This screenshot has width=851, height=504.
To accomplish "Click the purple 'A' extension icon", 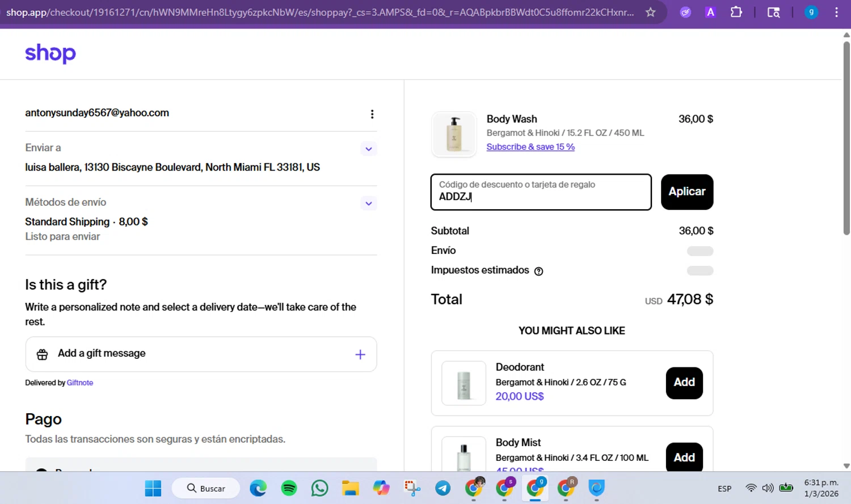I will click(x=710, y=12).
